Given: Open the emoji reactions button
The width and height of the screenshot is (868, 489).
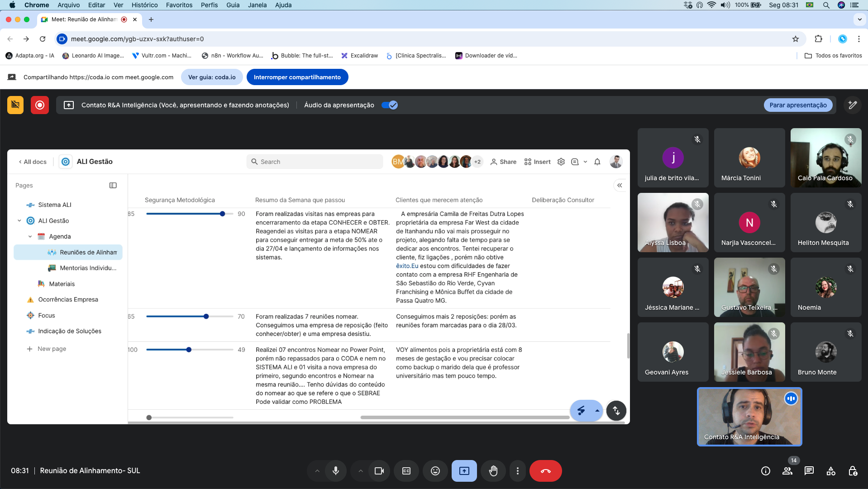Looking at the screenshot, I should 435,471.
